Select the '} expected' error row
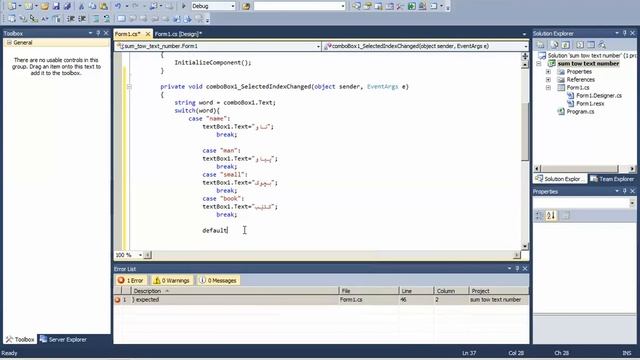640x360 pixels. [321, 300]
